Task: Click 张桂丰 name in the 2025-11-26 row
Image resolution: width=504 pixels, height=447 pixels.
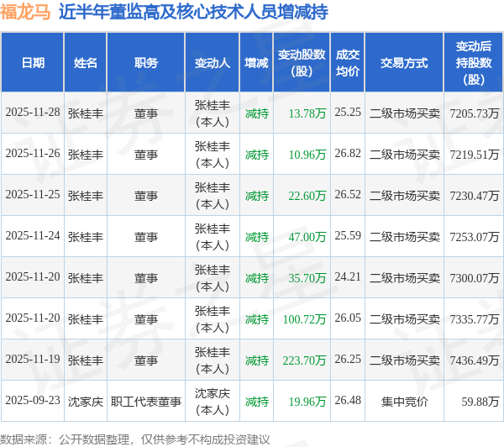Action: click(86, 155)
